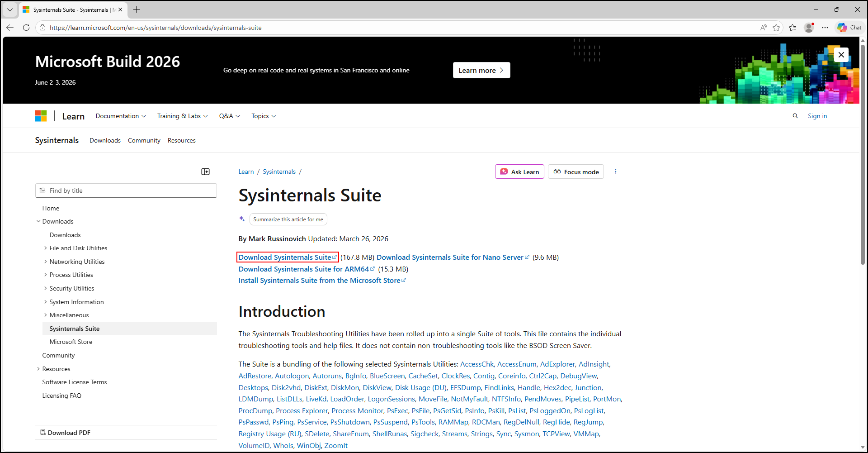Open the Resources nav tab
Viewport: 868px width, 453px height.
[182, 141]
